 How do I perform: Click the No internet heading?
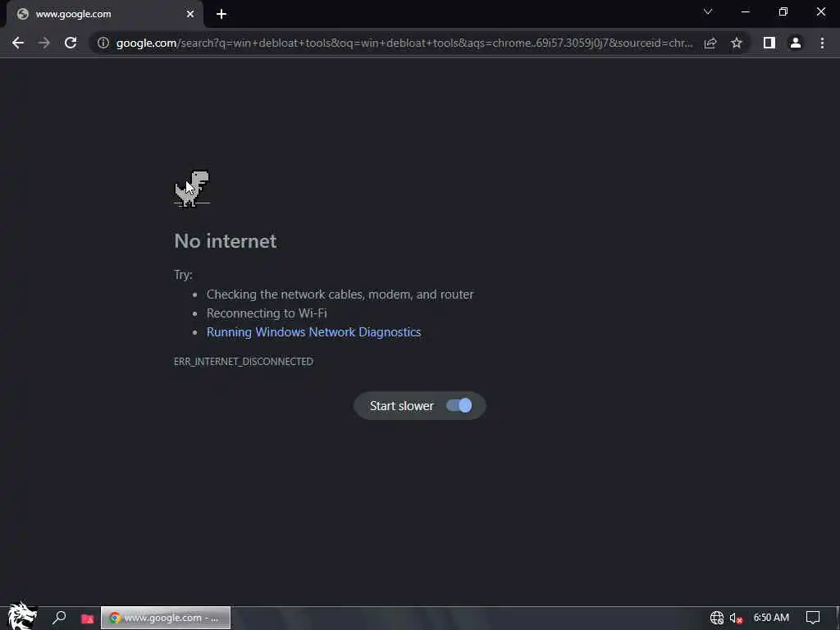225,241
